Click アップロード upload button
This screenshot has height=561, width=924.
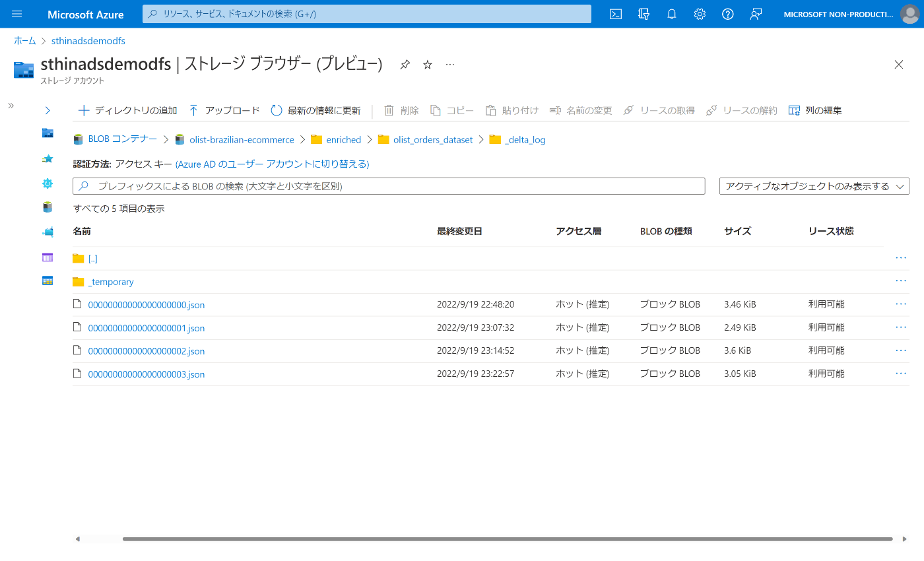click(x=224, y=110)
